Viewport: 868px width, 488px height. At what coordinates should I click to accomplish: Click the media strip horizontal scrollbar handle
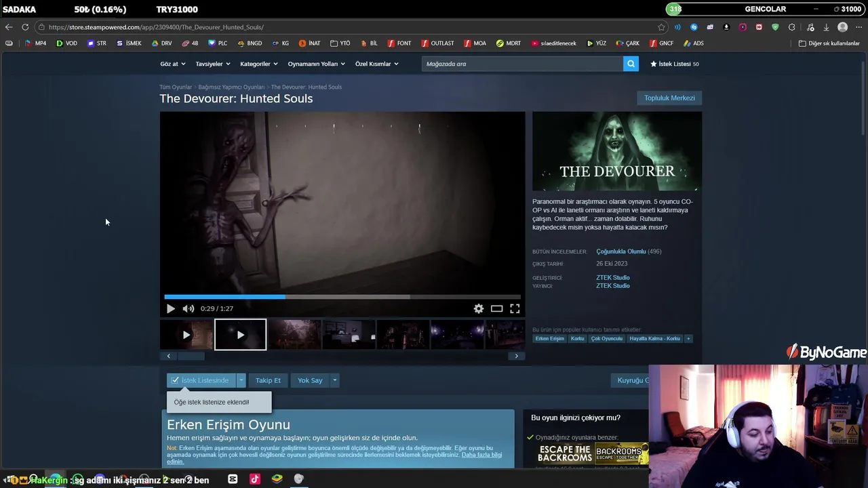(x=191, y=356)
